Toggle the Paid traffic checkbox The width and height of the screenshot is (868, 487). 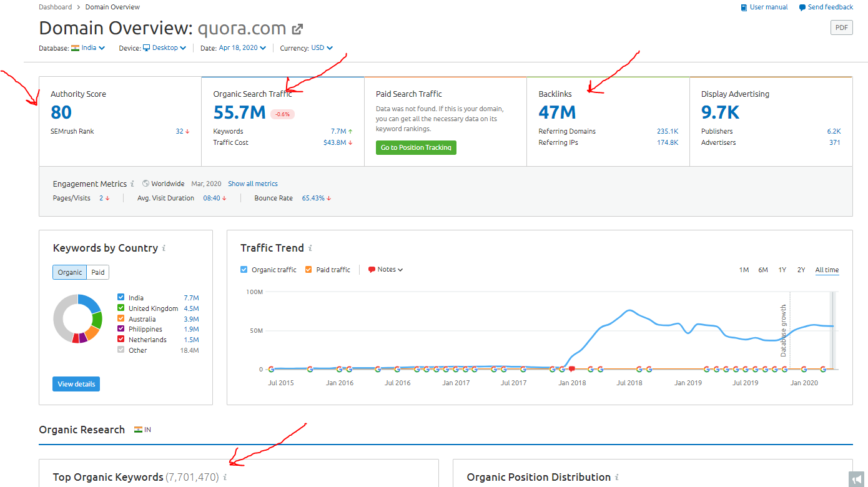pyautogui.click(x=308, y=270)
